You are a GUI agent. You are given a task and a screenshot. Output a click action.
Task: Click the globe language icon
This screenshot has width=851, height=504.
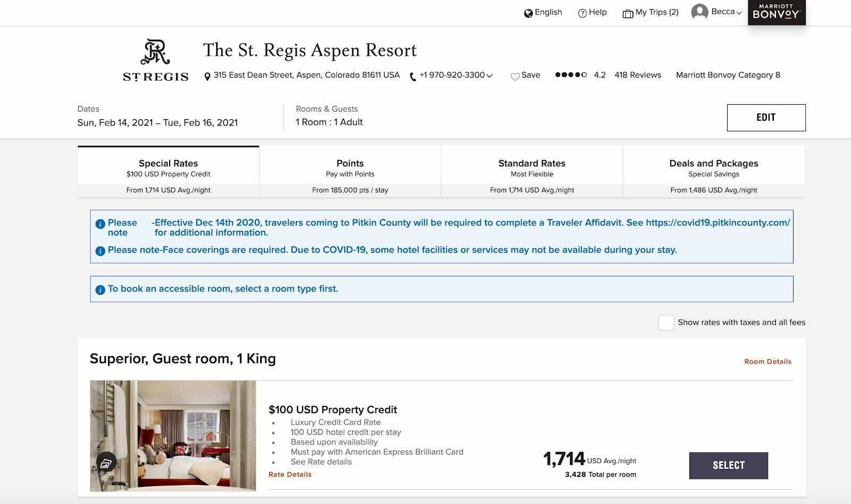pyautogui.click(x=528, y=13)
